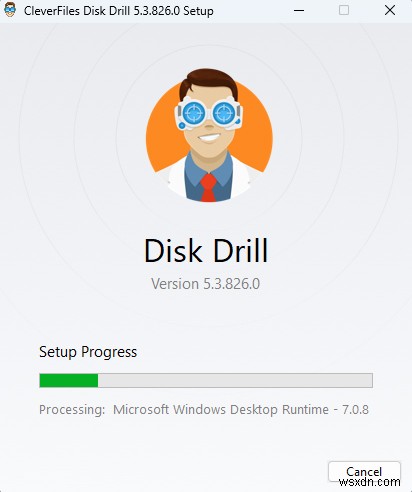
Task: Minimize the Setup window
Action: coord(299,10)
